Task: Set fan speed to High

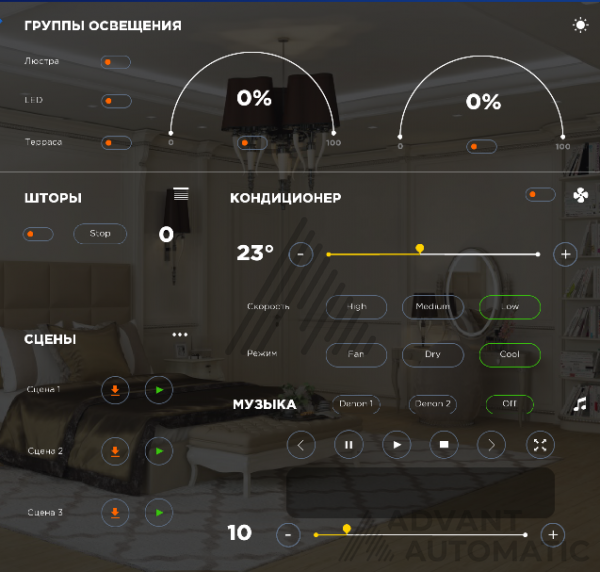Action: (x=356, y=307)
